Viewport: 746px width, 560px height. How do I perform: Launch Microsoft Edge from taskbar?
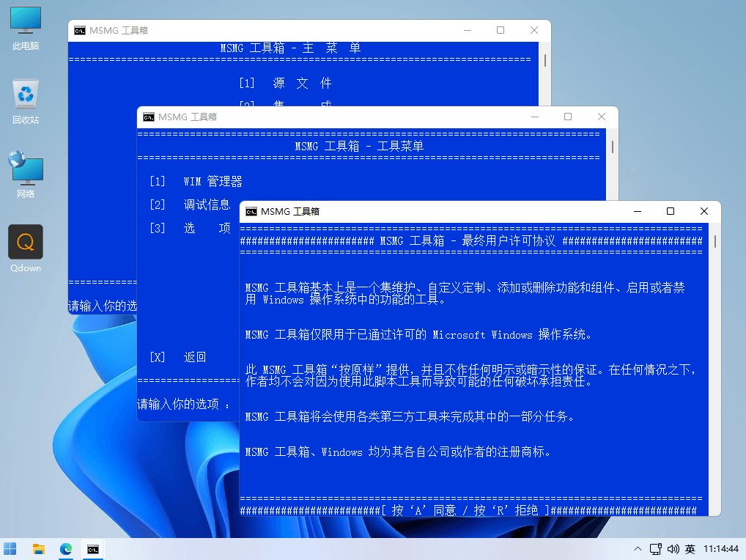[66, 548]
